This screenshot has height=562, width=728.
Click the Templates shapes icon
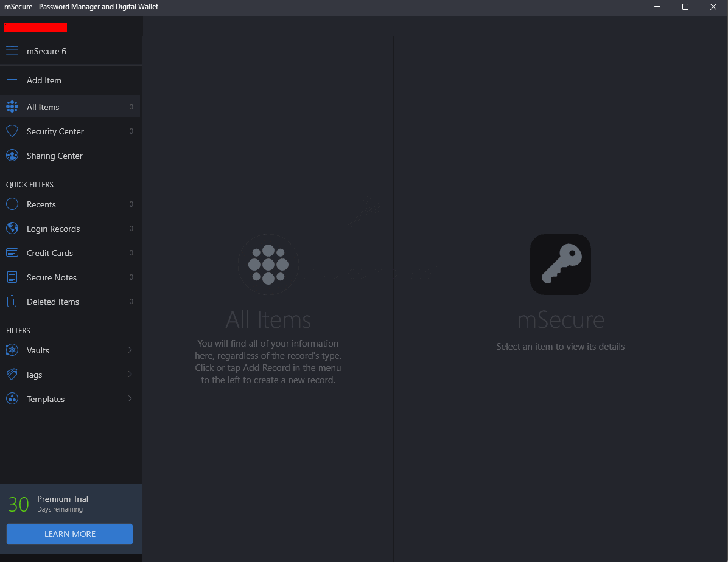pos(12,398)
